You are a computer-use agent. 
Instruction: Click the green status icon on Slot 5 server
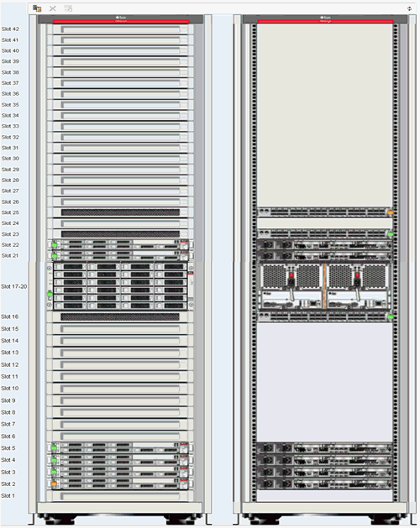[x=54, y=448]
